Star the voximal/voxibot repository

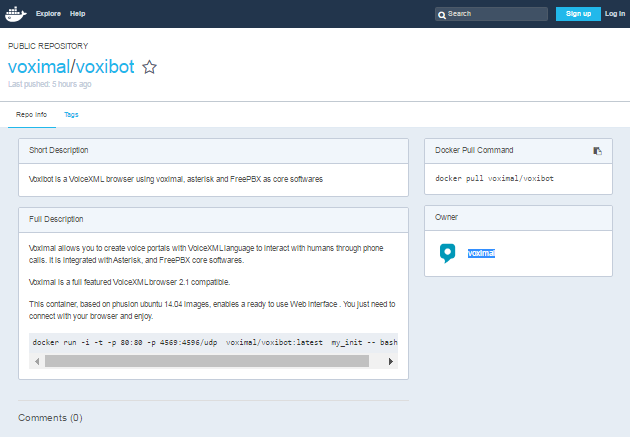(x=149, y=67)
